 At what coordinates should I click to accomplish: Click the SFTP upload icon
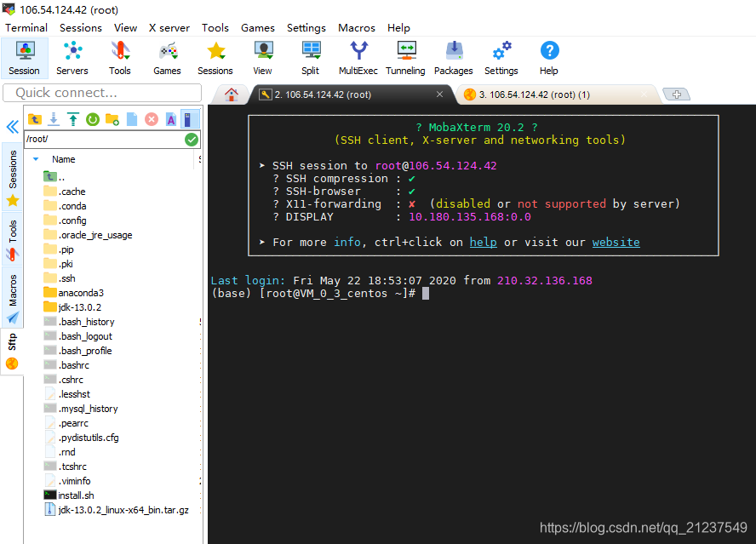coord(73,119)
